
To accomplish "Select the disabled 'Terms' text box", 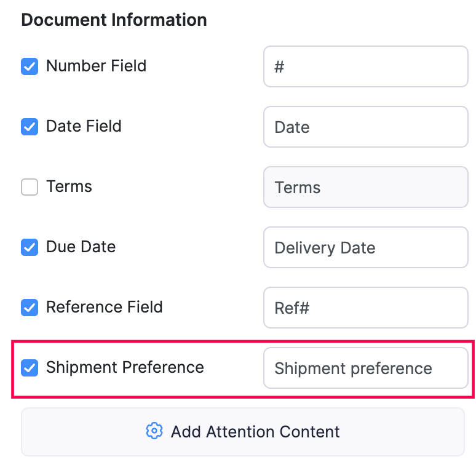I will [x=365, y=187].
